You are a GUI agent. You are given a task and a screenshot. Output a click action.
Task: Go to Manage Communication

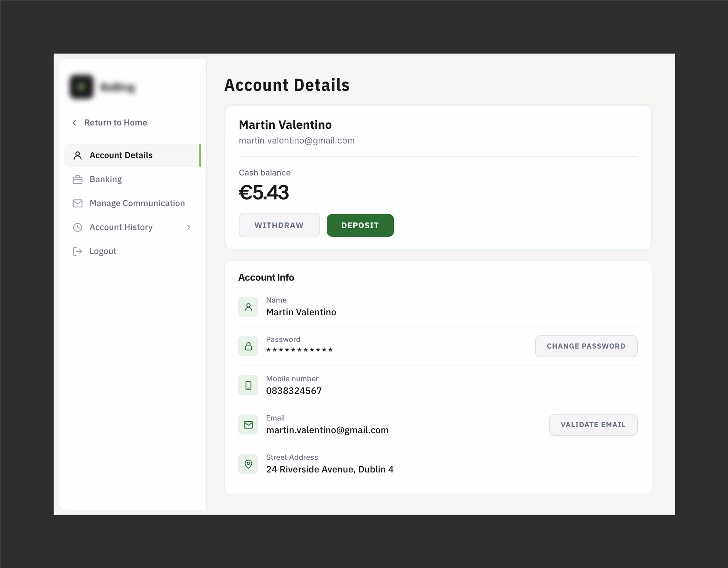(x=132, y=203)
